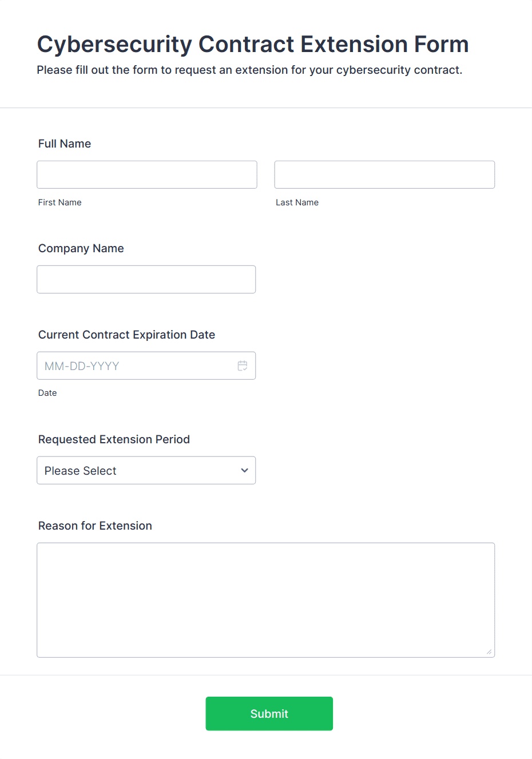
Task: Click the Requested Extension Period label
Action: 114,439
